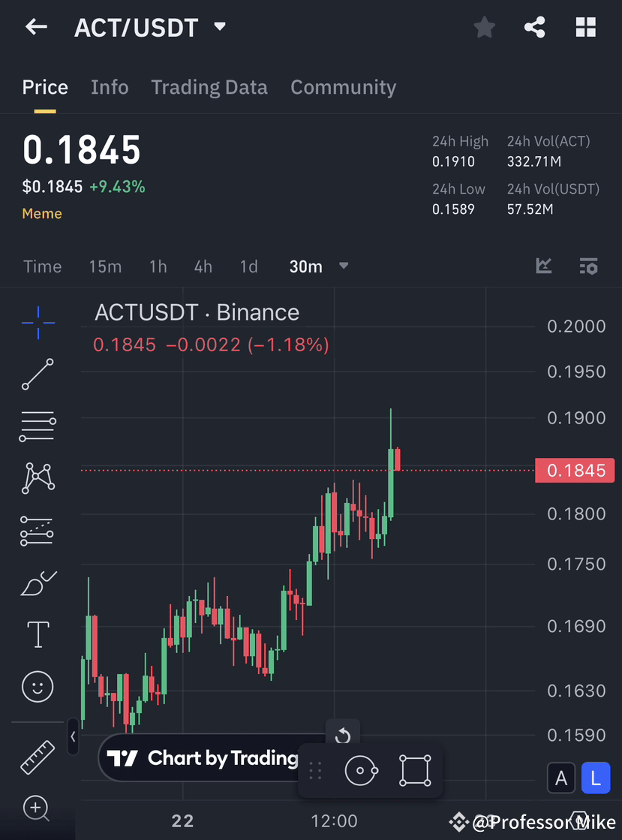Select the 1h timeframe
Viewport: 622px width, 840px height.
pos(158,266)
